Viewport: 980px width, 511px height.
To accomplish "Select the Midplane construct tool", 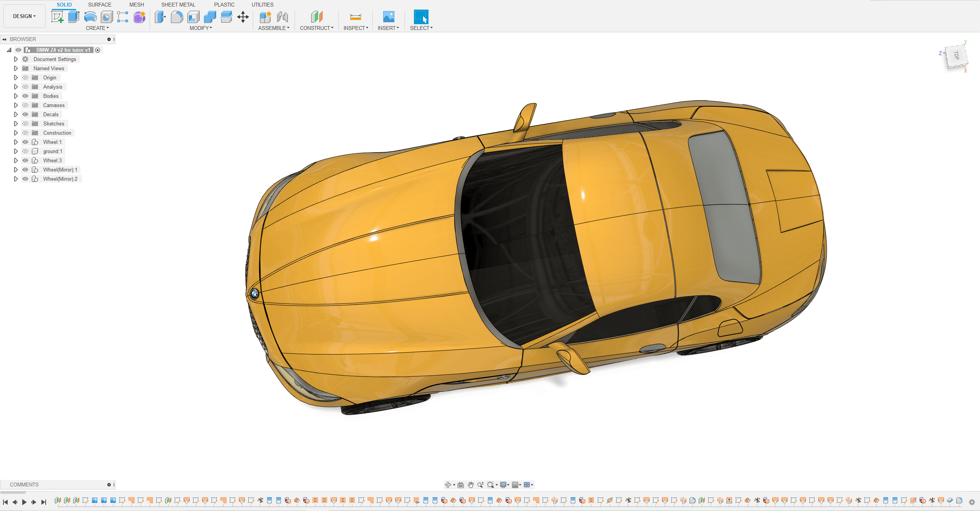I will click(317, 17).
